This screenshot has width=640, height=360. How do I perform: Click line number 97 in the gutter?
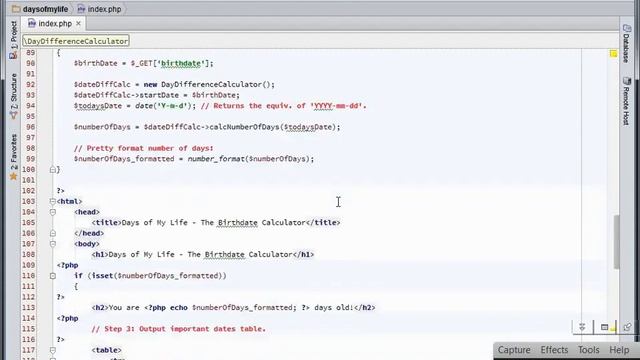click(x=30, y=138)
